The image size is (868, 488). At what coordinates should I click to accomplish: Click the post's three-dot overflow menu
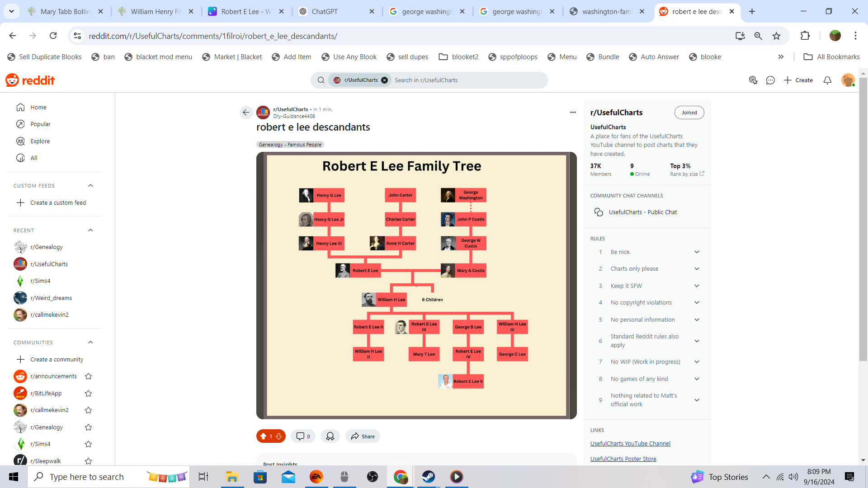(573, 112)
